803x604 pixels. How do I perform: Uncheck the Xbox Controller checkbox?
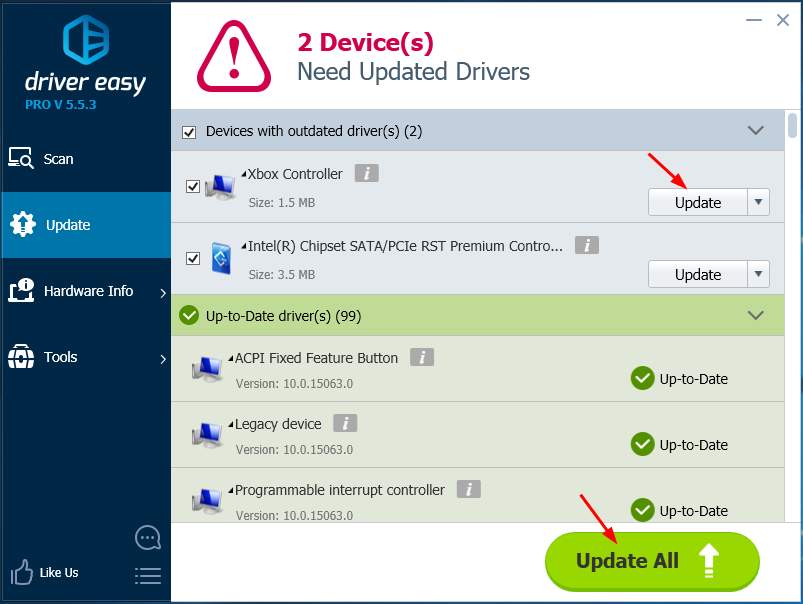(x=193, y=186)
